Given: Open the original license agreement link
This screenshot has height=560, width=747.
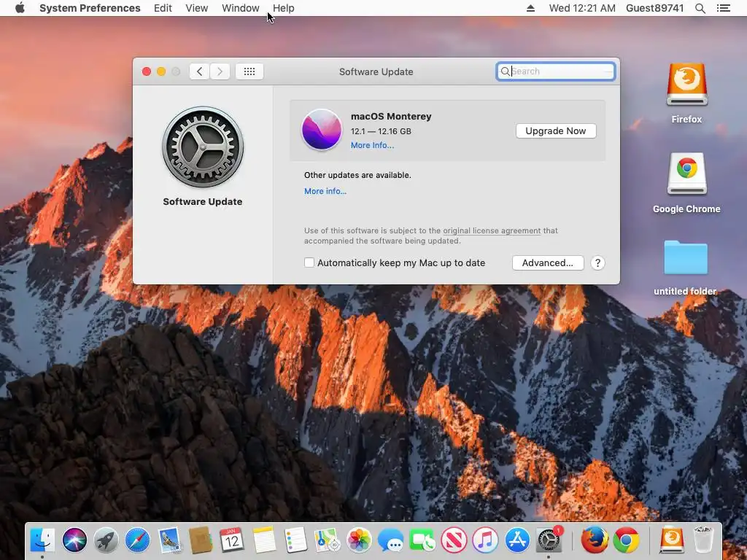Looking at the screenshot, I should click(x=492, y=230).
